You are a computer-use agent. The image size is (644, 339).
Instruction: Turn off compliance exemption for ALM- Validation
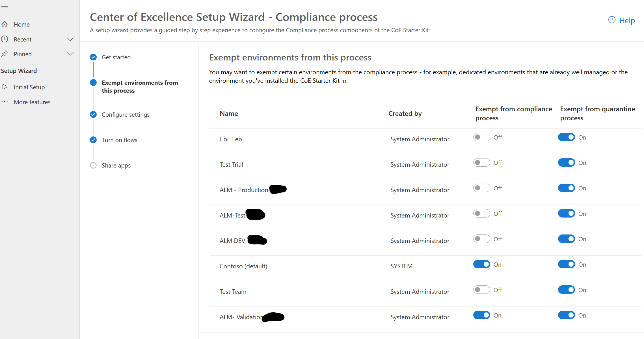481,315
